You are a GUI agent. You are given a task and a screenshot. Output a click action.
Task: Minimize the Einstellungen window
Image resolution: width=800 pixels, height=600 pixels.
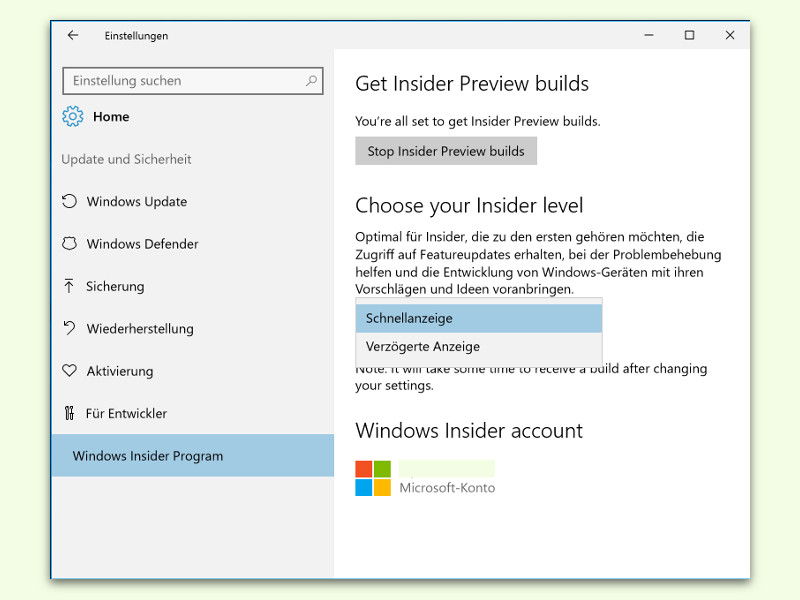coord(649,35)
